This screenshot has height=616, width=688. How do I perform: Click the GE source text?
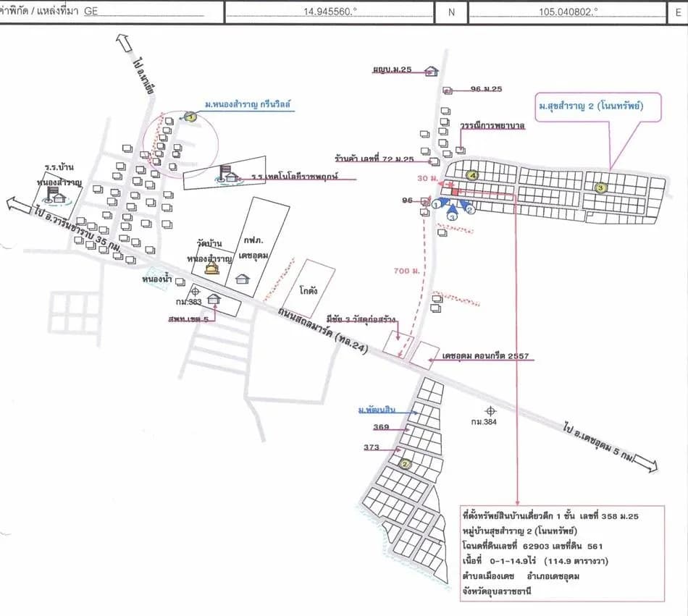coord(91,11)
